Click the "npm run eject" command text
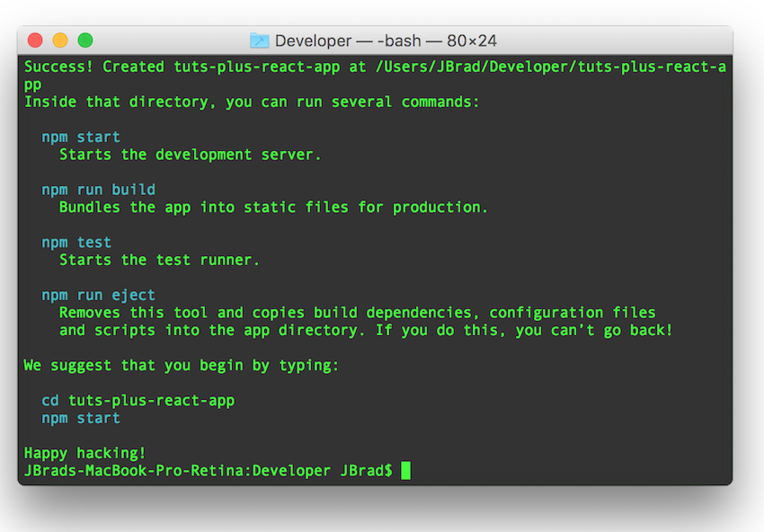Screen dimensions: 764x532 (x=99, y=296)
